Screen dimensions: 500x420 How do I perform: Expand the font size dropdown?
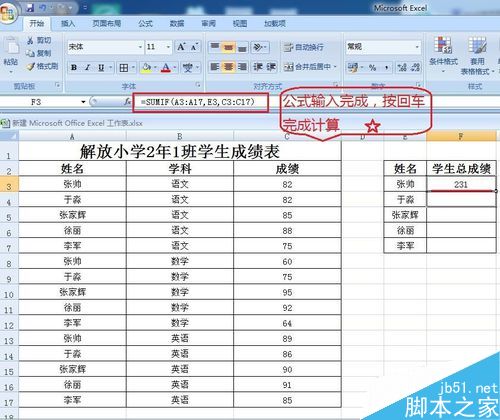[168, 47]
